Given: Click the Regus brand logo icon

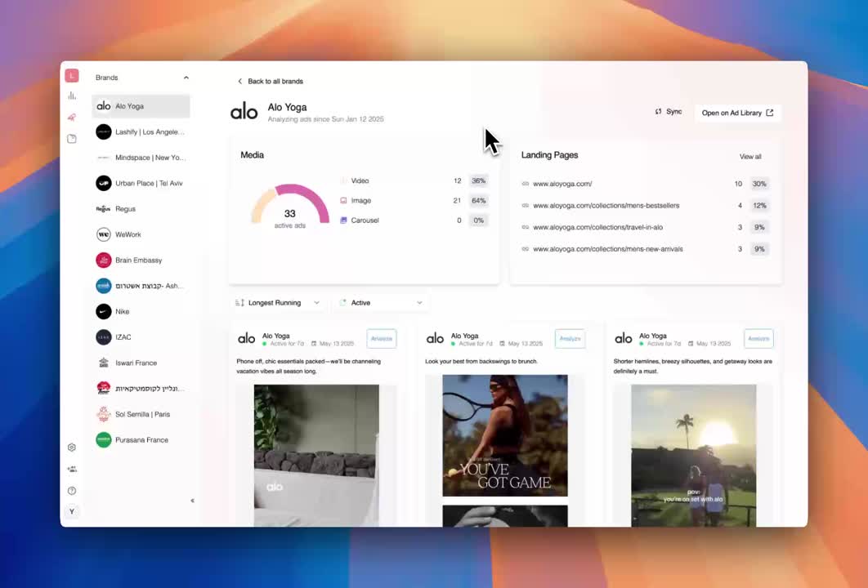Looking at the screenshot, I should pyautogui.click(x=104, y=208).
